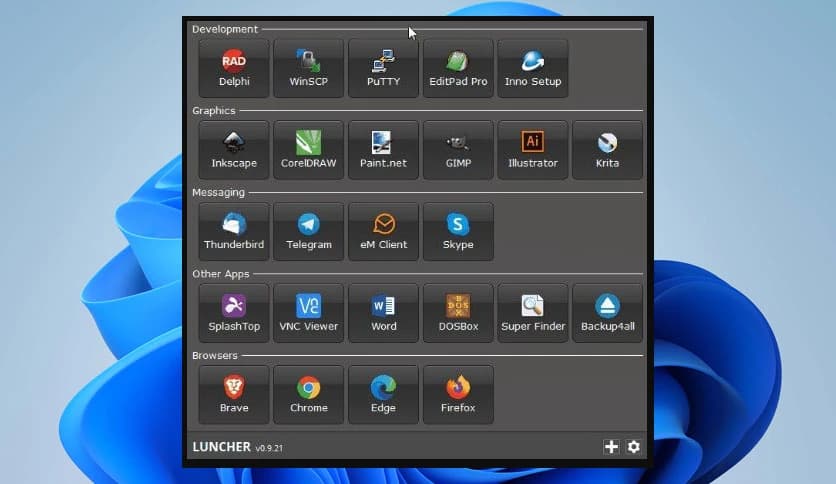Open the WinSCP launcher tile

309,69
